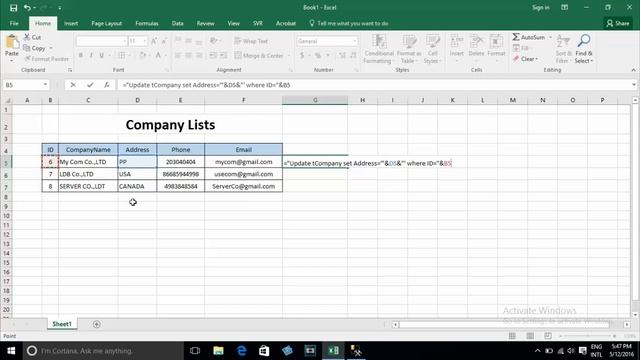
Task: Open the Merge & Center dropdown
Action: click(289, 56)
